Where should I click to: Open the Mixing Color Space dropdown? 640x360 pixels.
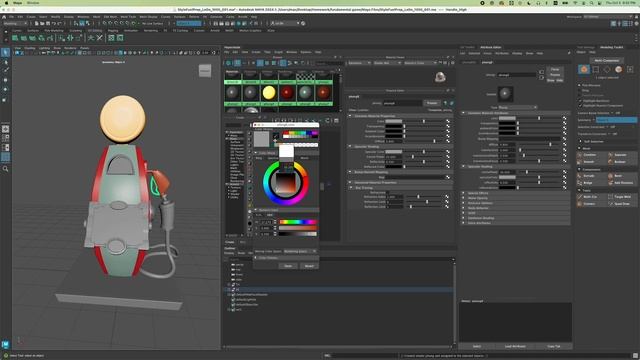click(x=300, y=251)
